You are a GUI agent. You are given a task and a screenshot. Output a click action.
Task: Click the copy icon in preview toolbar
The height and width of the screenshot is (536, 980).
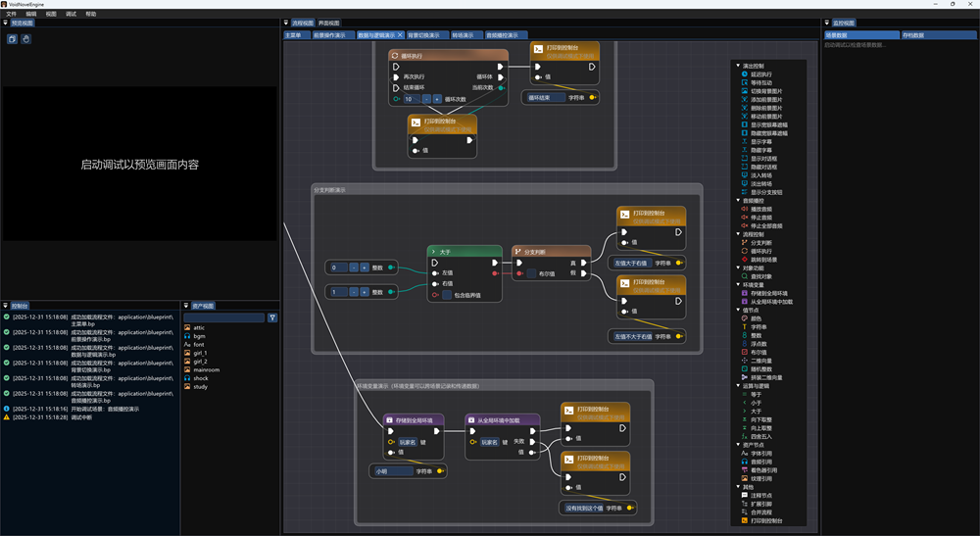(x=12, y=39)
